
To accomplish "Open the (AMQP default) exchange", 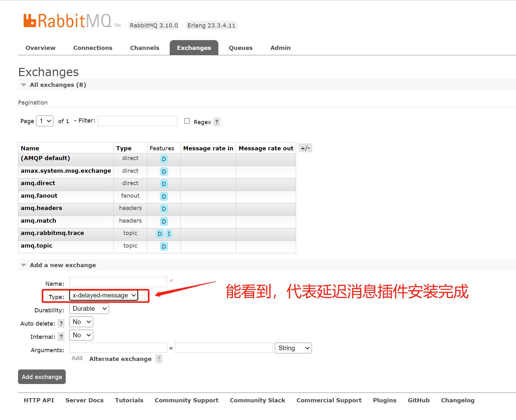I will pyautogui.click(x=46, y=158).
